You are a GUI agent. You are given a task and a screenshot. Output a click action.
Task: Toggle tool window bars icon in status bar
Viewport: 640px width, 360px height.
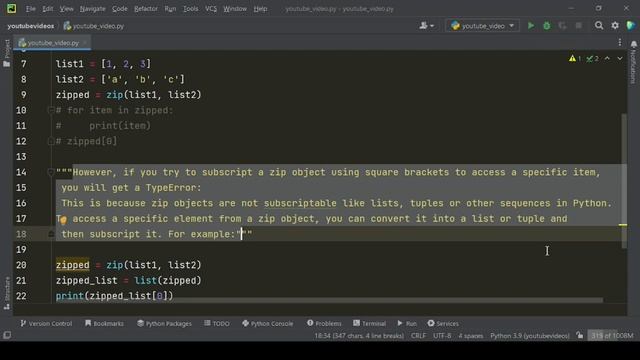click(x=7, y=335)
